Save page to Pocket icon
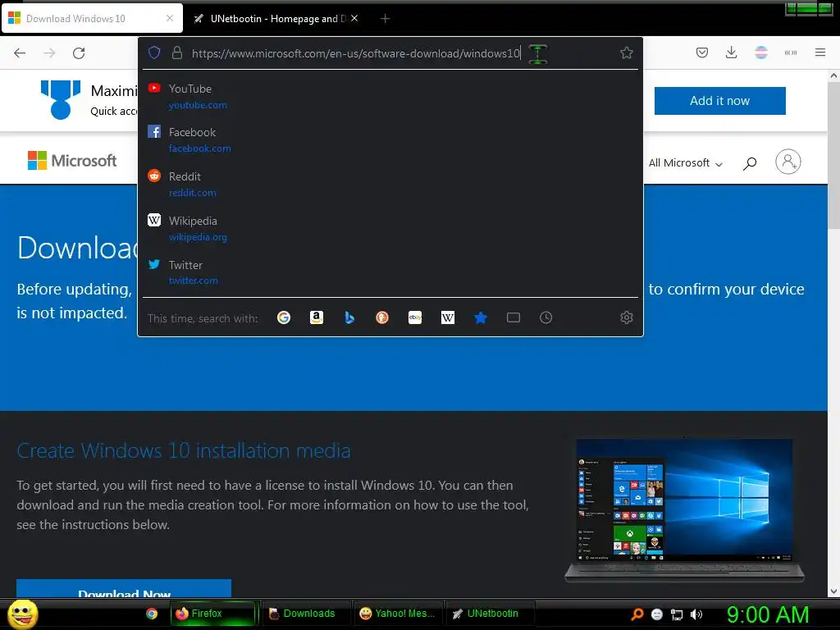 702,52
